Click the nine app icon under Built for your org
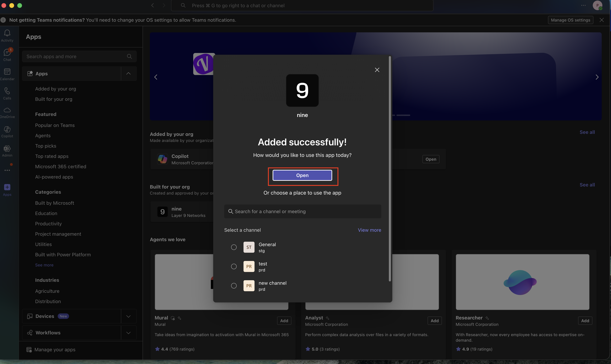This screenshot has width=611, height=364. [x=162, y=212]
